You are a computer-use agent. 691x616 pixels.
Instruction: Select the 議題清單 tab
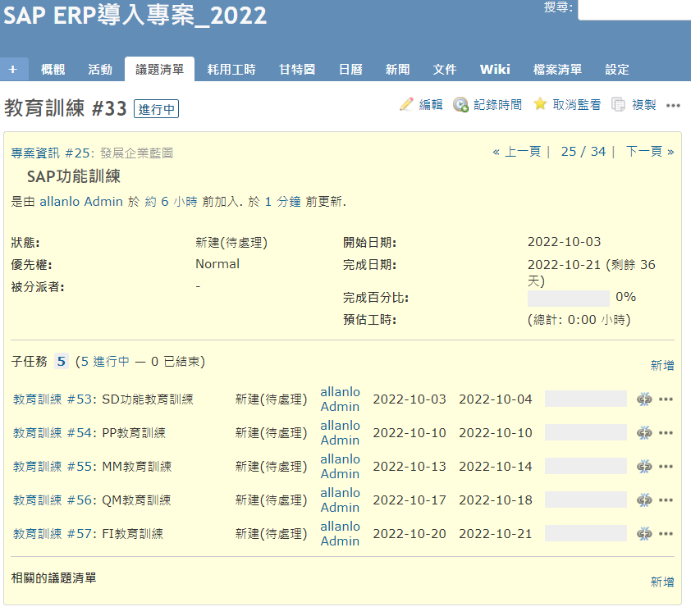(159, 69)
